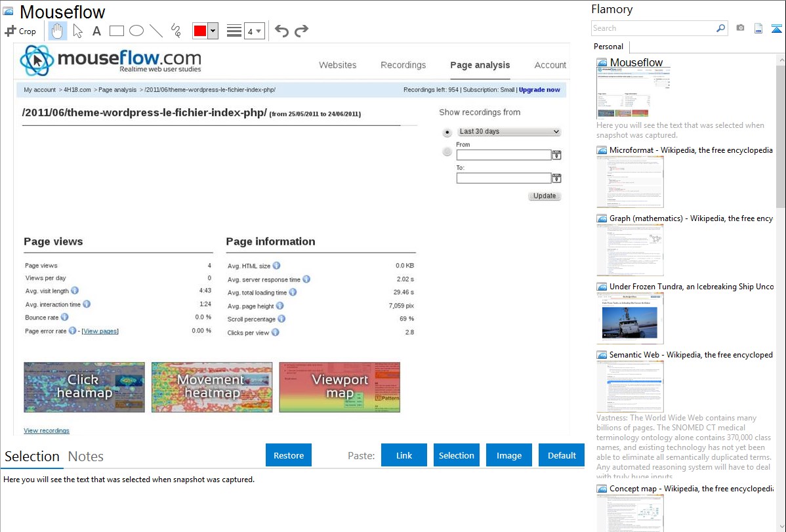Image resolution: width=786 pixels, height=532 pixels.
Task: Click the View recordings link
Action: tap(47, 431)
